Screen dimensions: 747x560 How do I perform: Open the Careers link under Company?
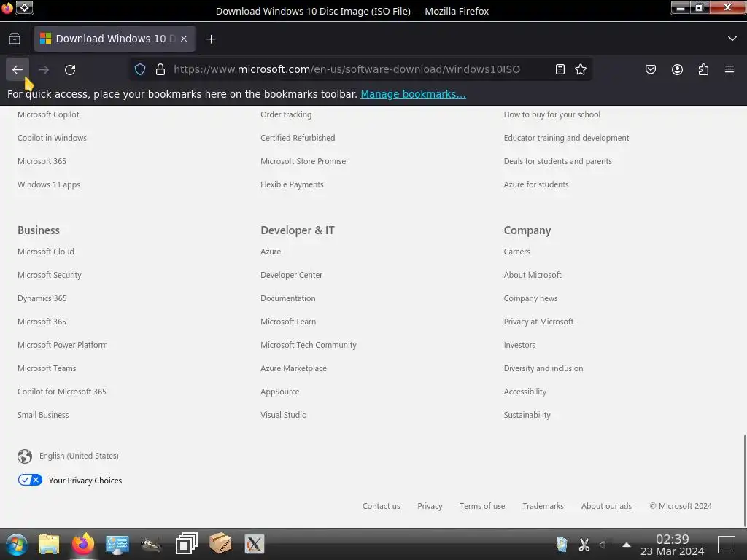[x=517, y=252]
